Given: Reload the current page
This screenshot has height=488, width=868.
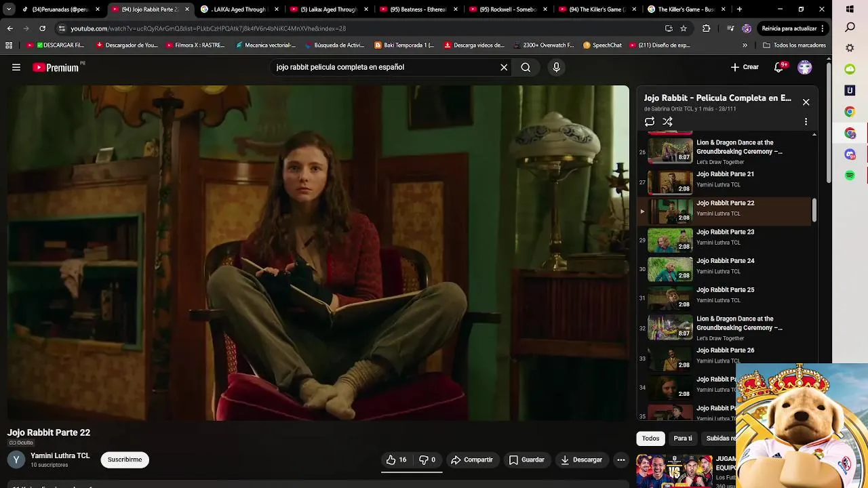Looking at the screenshot, I should click(42, 28).
